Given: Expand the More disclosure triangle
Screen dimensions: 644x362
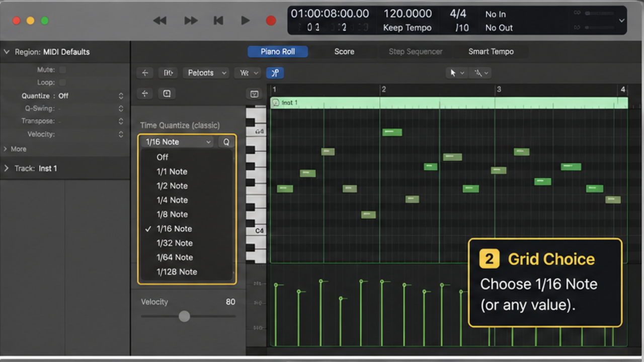Looking at the screenshot, I should click(6, 149).
